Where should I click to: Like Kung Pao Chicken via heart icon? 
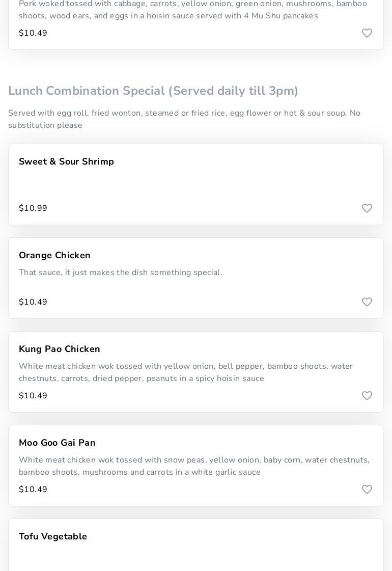click(367, 396)
